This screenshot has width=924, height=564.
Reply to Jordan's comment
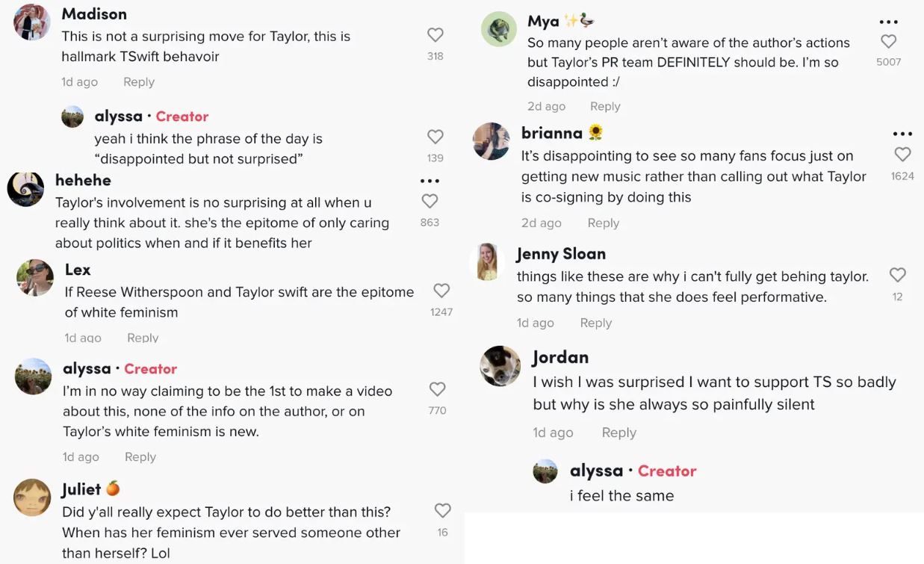(x=618, y=433)
